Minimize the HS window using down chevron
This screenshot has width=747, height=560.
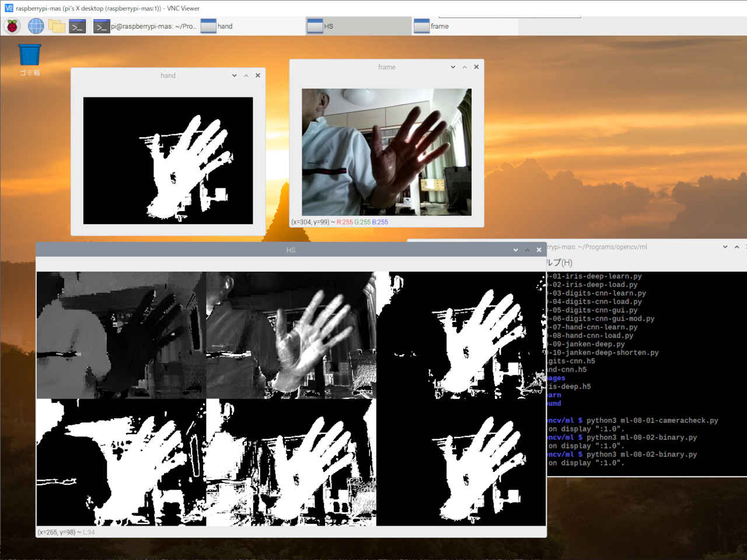point(515,250)
